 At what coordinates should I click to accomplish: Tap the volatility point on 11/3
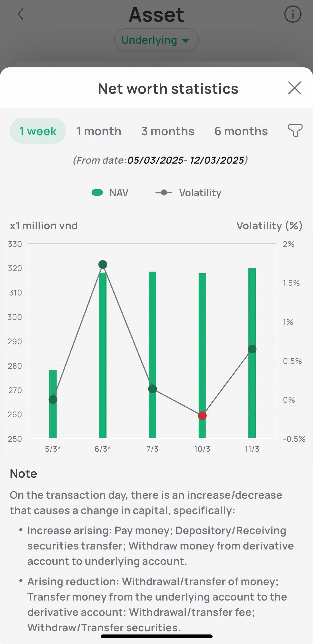(252, 349)
